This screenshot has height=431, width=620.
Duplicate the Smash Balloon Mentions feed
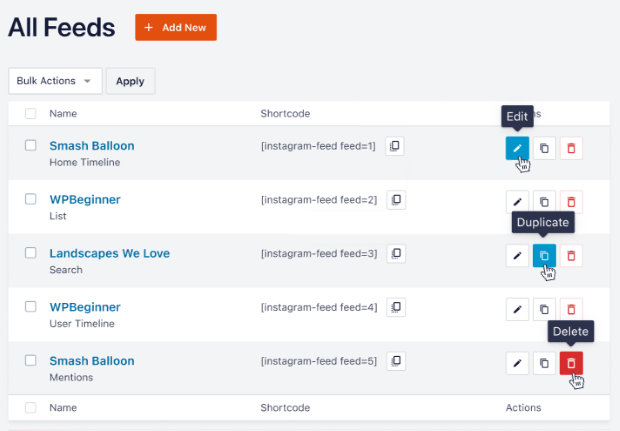[x=544, y=363]
